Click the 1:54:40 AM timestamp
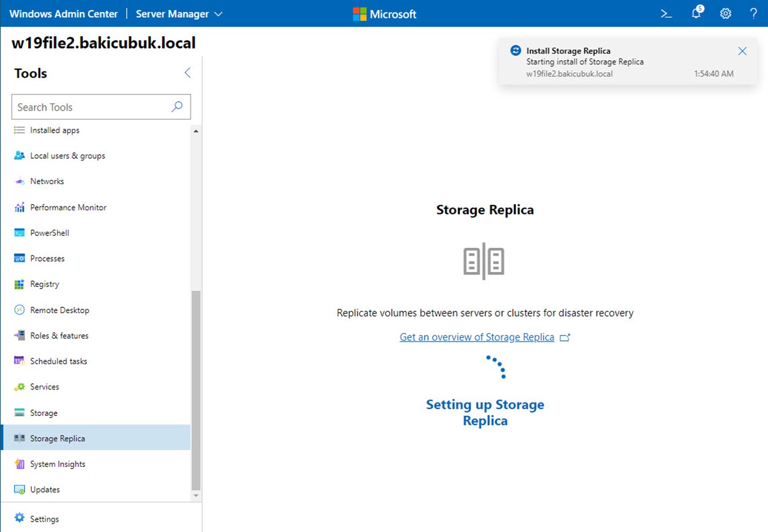The width and height of the screenshot is (768, 532). (x=714, y=74)
